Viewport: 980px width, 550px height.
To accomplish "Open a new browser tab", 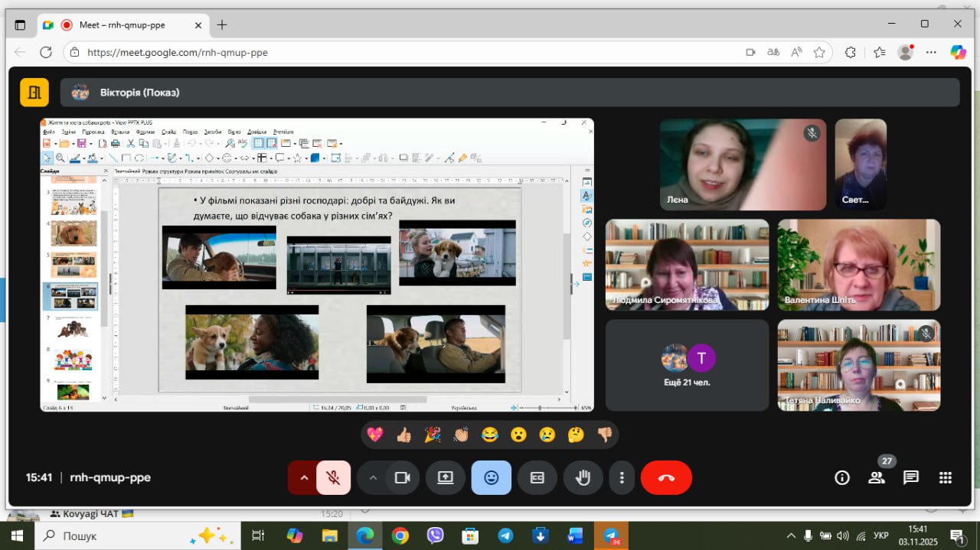I will coord(222,24).
